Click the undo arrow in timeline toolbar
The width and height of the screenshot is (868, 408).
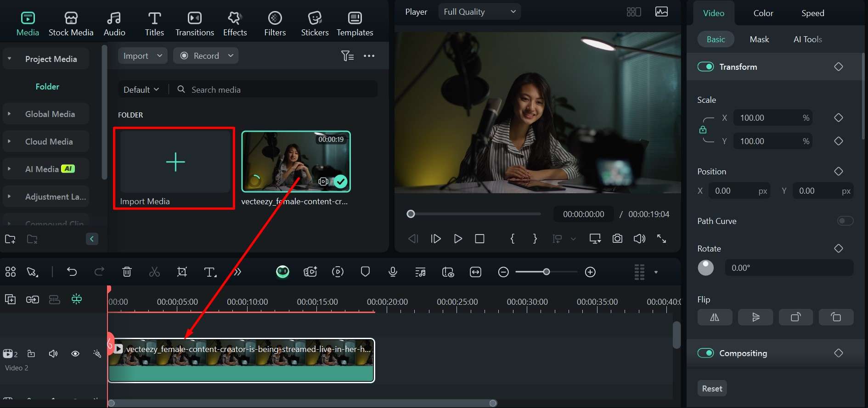72,272
